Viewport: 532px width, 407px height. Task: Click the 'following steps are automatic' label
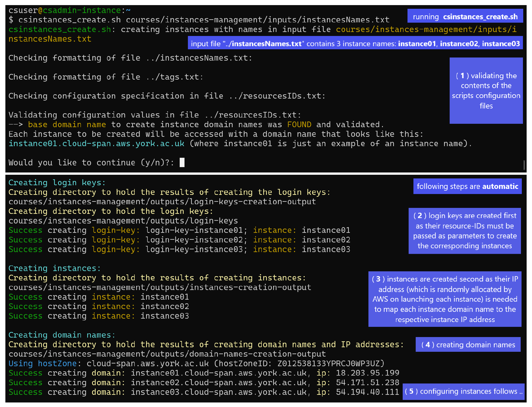click(467, 186)
